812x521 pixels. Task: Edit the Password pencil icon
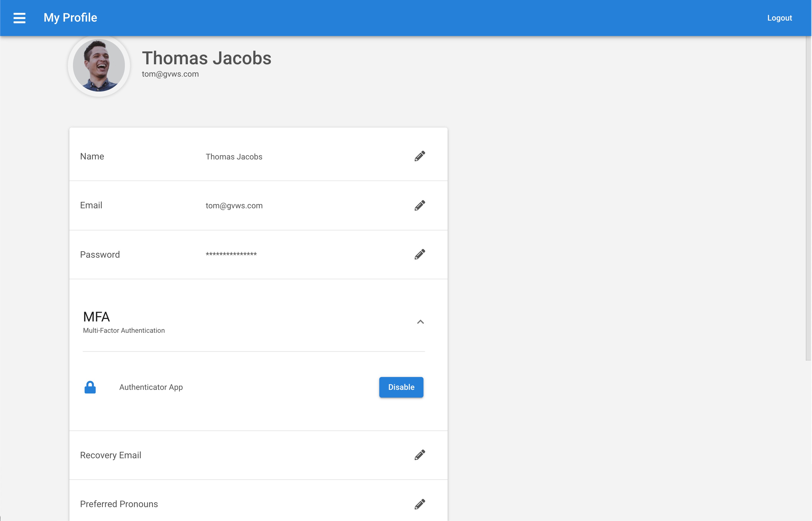[x=420, y=254]
